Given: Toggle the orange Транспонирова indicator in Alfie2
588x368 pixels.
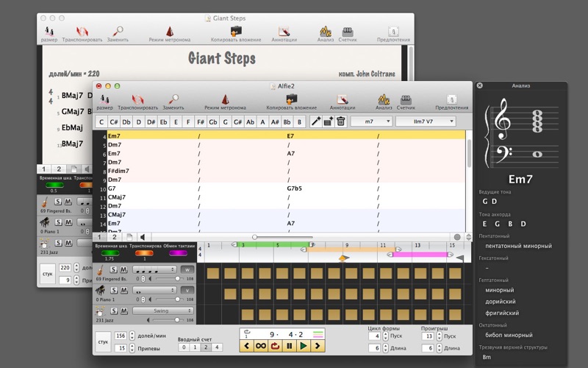Looking at the screenshot, I should [144, 253].
